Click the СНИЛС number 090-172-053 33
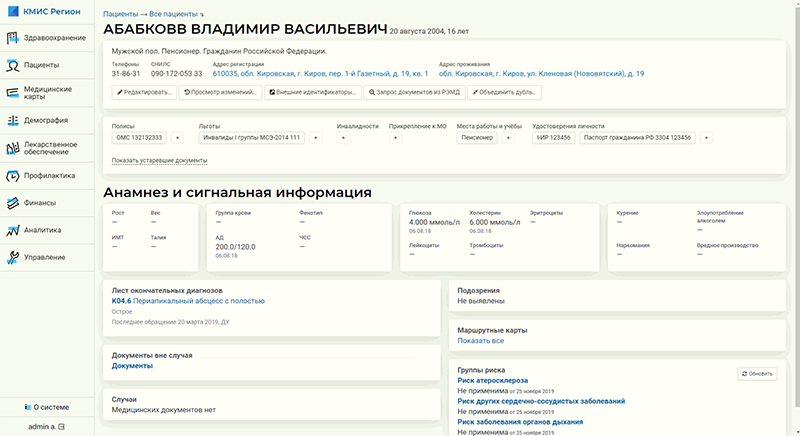 click(x=177, y=73)
